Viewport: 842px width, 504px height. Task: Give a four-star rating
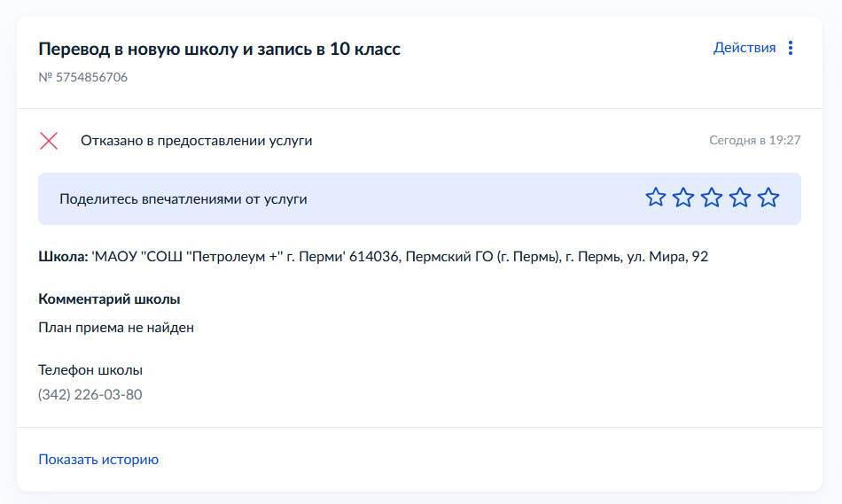pyautogui.click(x=740, y=198)
